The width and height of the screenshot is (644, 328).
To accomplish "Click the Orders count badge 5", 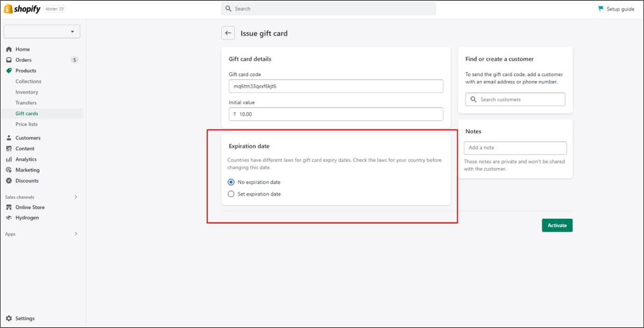I will click(75, 60).
